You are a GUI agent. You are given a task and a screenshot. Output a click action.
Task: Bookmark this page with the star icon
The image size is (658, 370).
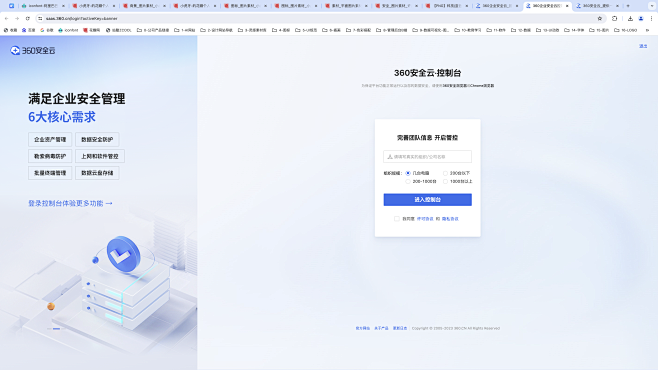[600, 18]
